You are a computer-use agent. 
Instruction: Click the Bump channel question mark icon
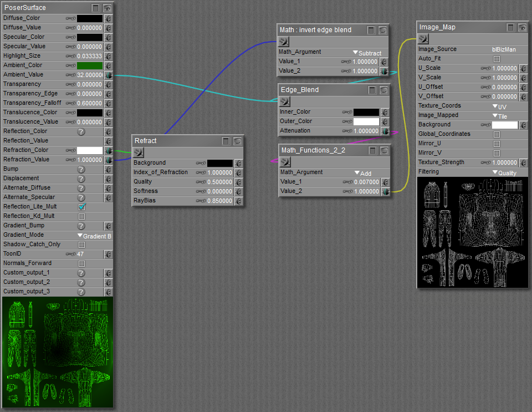pos(81,169)
